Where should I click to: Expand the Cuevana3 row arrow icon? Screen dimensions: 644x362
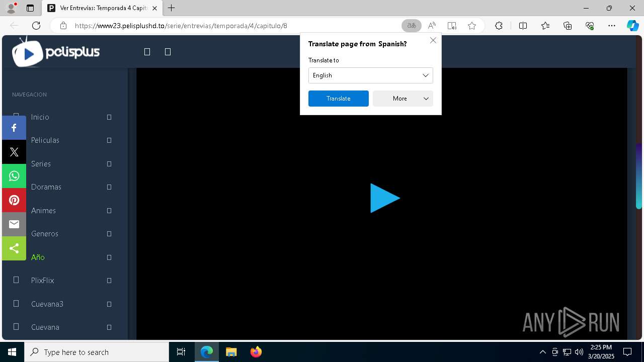(109, 304)
